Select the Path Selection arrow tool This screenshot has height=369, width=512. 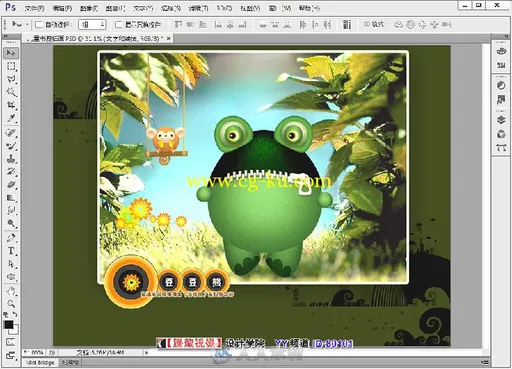[x=11, y=264]
